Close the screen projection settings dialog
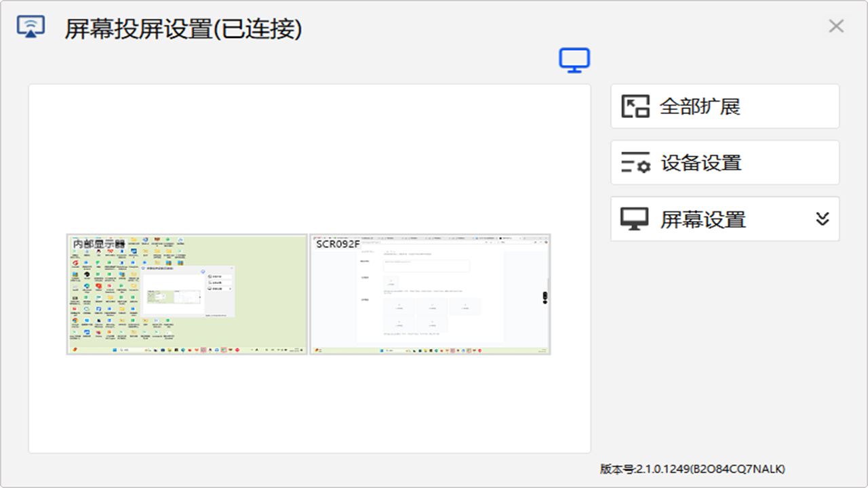Screen dimensions: 868x488 click(x=836, y=26)
